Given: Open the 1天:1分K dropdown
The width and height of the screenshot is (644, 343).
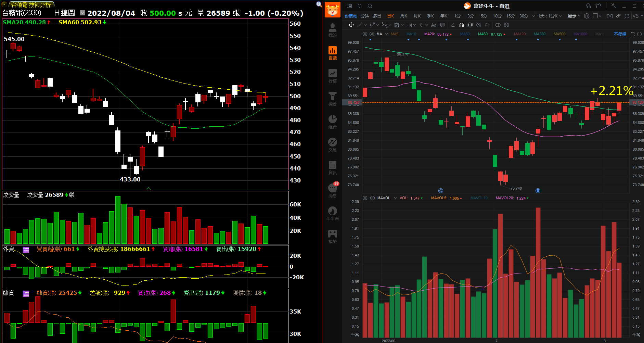Looking at the screenshot, I should click(550, 16).
